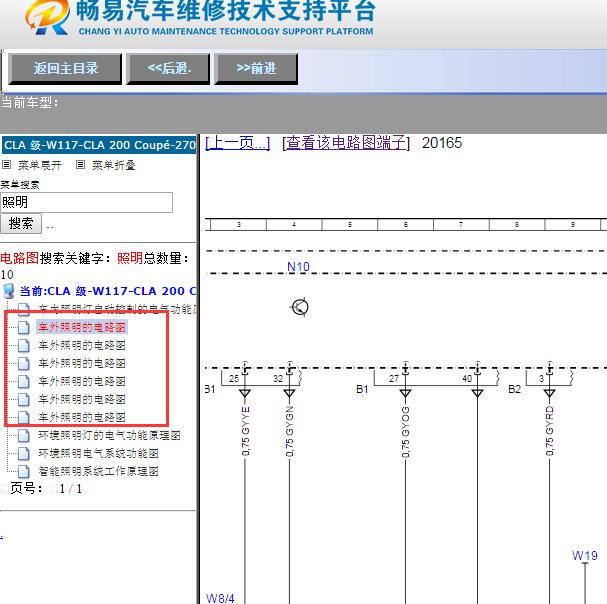Click the W8/4 component label

(x=220, y=598)
